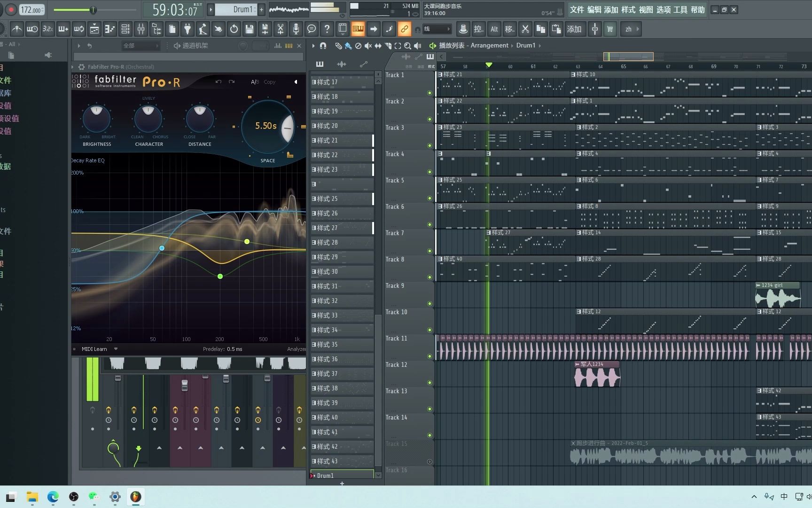Open the channel rack view icon
The image size is (812, 508).
tap(125, 29)
